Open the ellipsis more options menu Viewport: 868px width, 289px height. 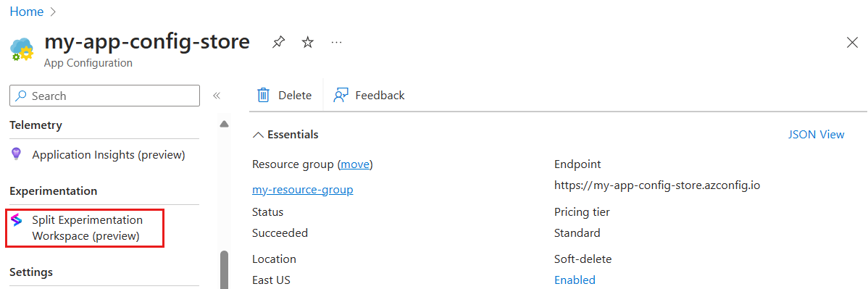(x=337, y=42)
